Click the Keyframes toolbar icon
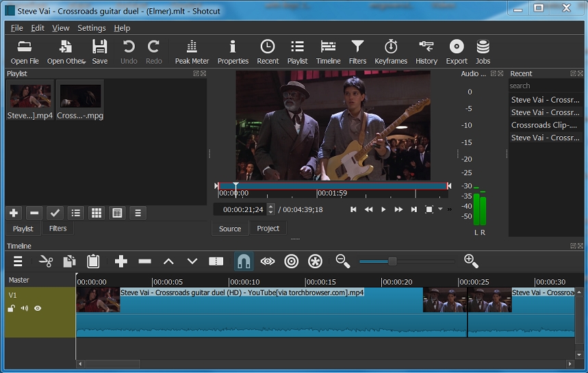 pyautogui.click(x=390, y=52)
